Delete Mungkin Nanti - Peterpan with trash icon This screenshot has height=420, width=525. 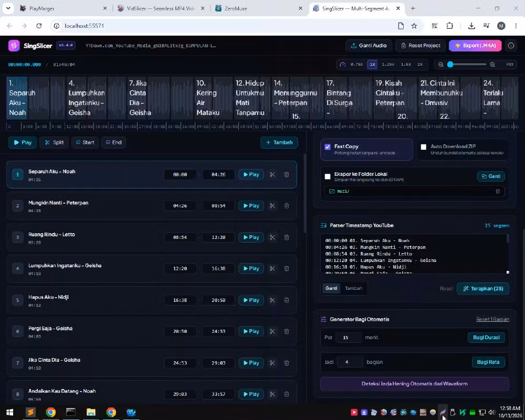(x=287, y=206)
